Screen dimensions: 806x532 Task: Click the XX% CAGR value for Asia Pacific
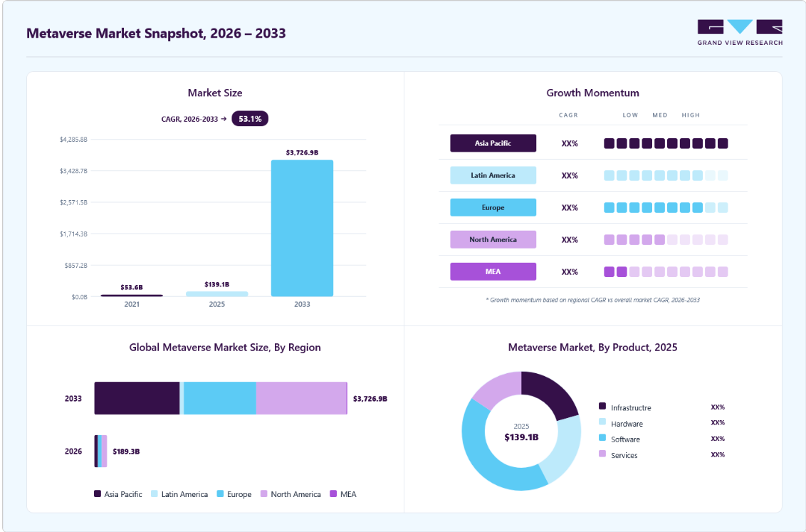[x=570, y=143]
